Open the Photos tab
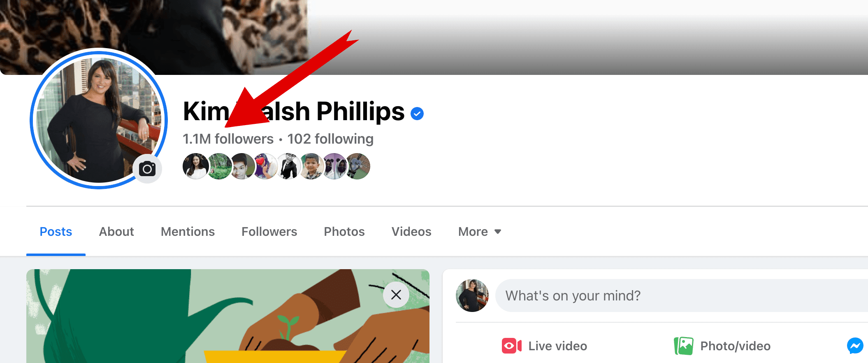 tap(344, 232)
